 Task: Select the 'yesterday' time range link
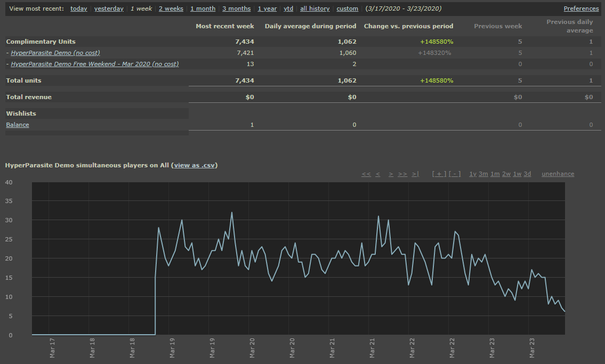click(109, 9)
